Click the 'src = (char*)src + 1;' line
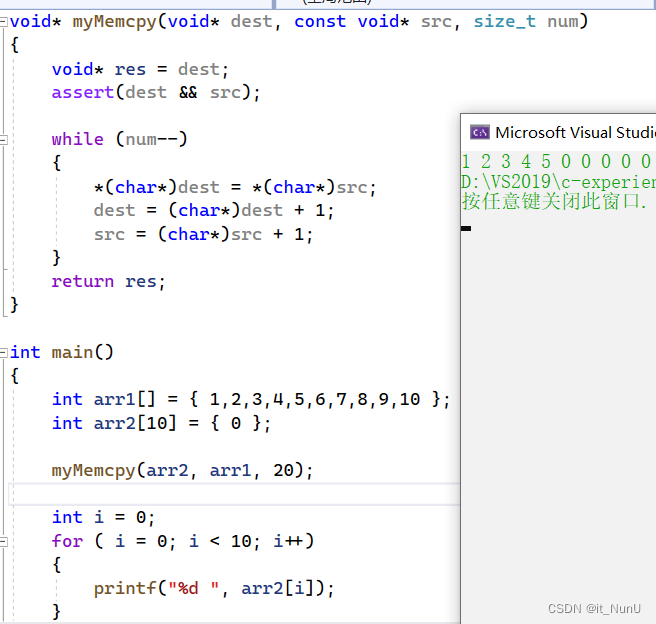Viewport: 656px width, 624px height. click(203, 234)
